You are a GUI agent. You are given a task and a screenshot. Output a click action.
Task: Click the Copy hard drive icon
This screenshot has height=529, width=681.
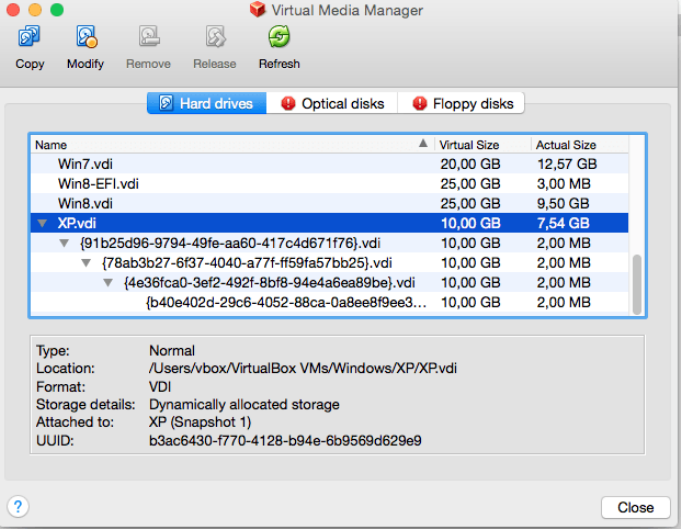(29, 36)
